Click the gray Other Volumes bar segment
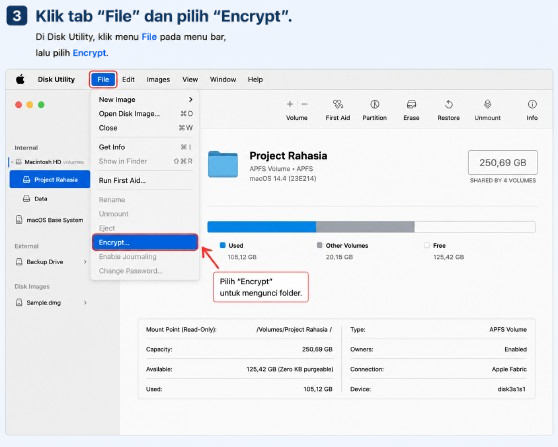Screen dimensions: 558x447 click(365, 227)
